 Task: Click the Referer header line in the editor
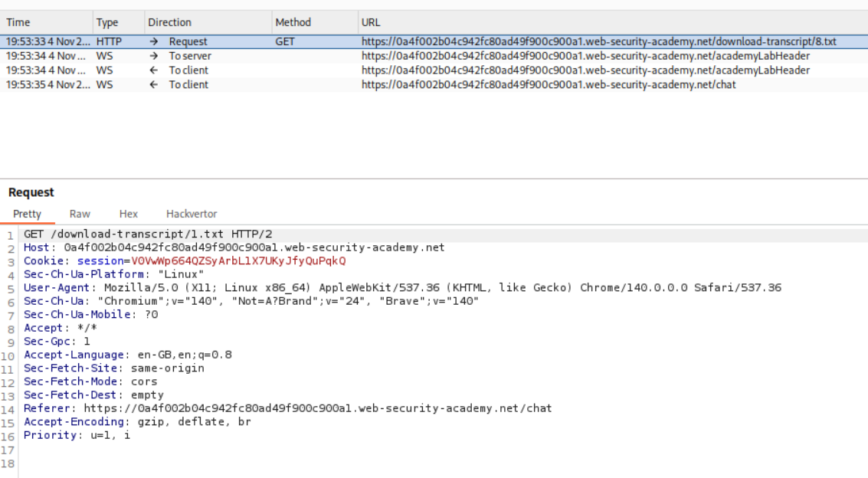(x=287, y=408)
